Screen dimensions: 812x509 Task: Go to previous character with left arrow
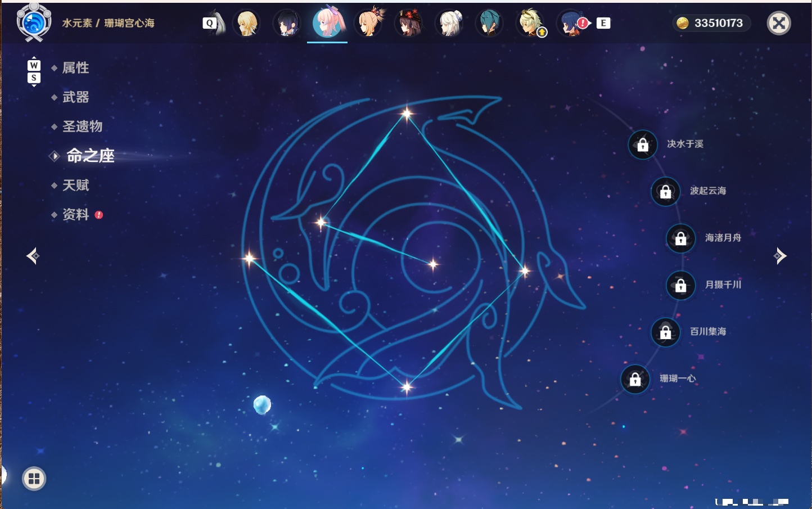[33, 256]
